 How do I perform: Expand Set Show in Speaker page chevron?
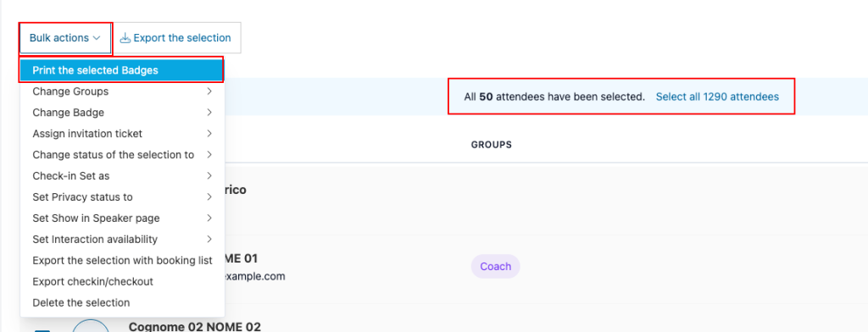click(x=209, y=218)
